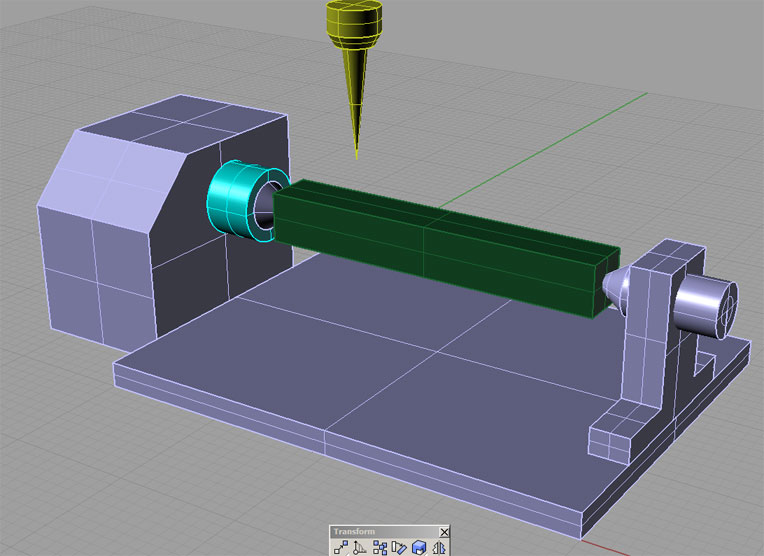Select the Move tool in Transform toolbar
The height and width of the screenshot is (556, 764).
[341, 547]
